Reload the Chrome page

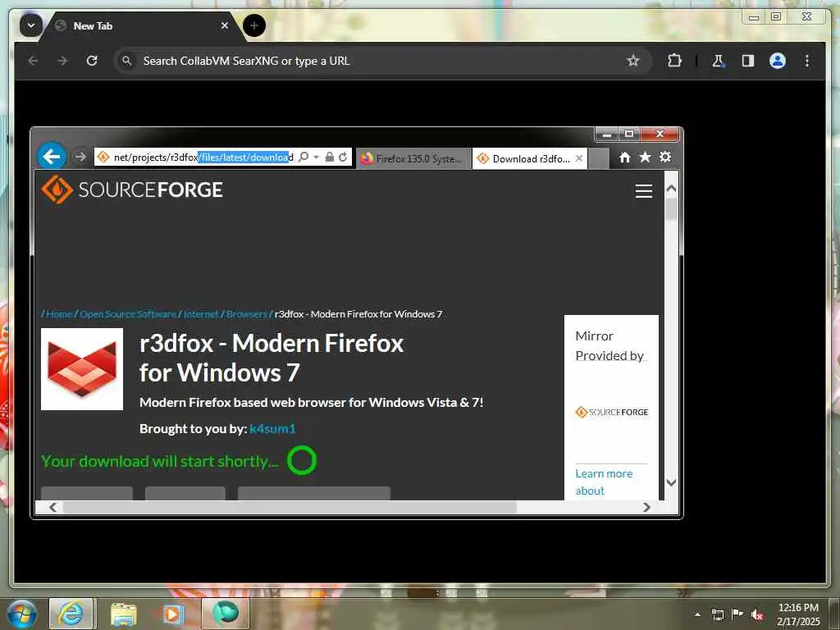[92, 61]
